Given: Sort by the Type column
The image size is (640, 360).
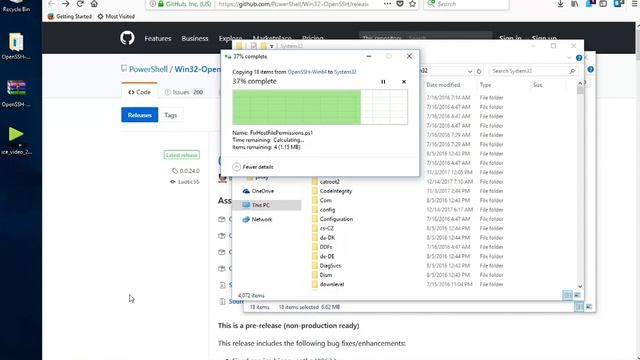Looking at the screenshot, I should (485, 85).
